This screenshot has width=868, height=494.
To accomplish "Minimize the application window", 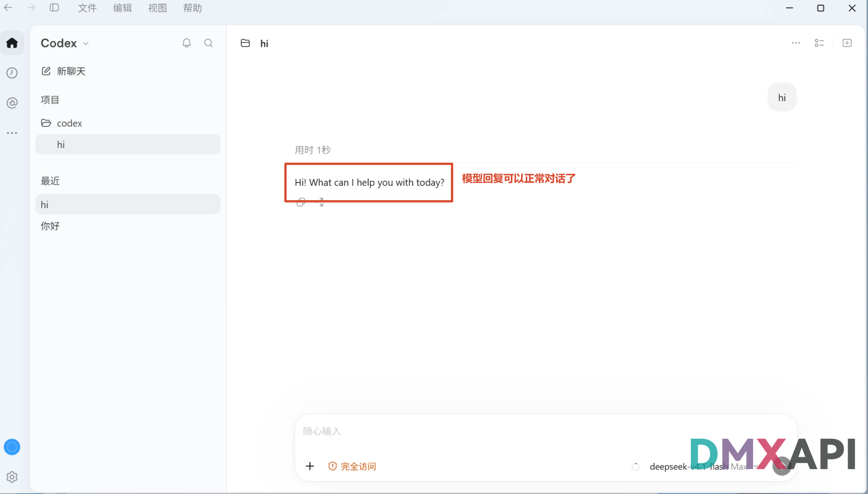I will click(x=789, y=8).
